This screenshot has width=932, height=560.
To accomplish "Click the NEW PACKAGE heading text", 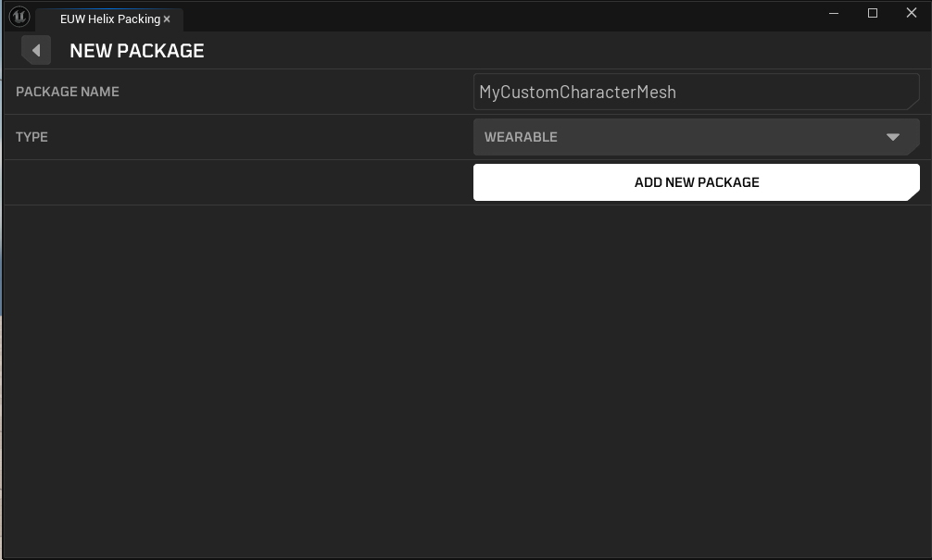I will [x=137, y=51].
